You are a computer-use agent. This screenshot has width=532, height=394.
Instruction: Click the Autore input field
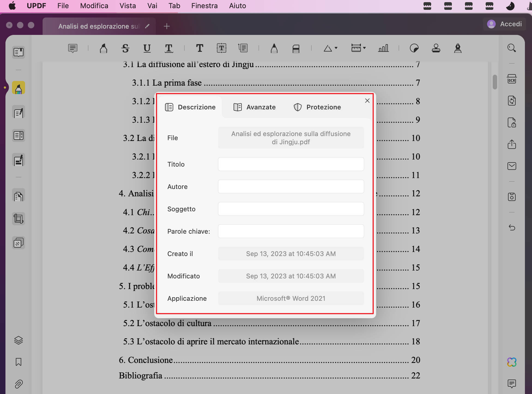(291, 187)
